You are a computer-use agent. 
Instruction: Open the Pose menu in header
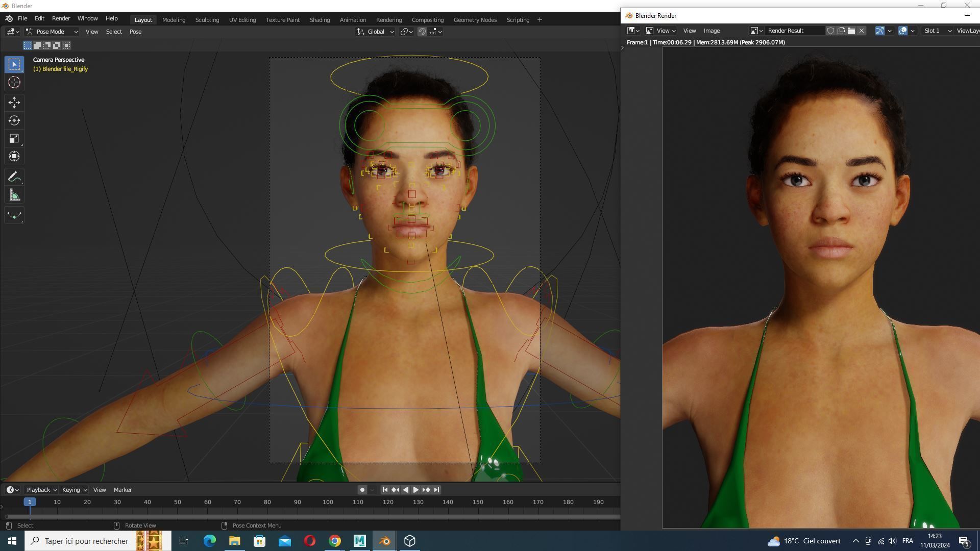135,32
